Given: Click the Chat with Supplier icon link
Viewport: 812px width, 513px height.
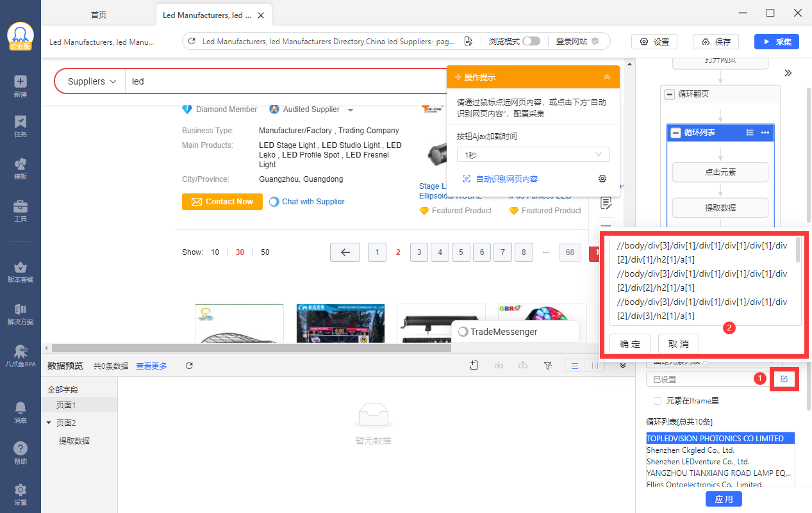Looking at the screenshot, I should click(307, 201).
